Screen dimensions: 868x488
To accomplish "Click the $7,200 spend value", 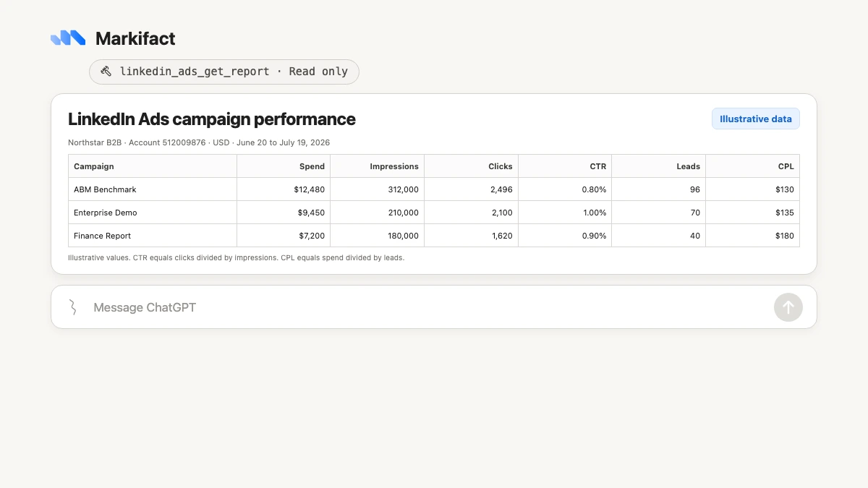I will pyautogui.click(x=312, y=236).
